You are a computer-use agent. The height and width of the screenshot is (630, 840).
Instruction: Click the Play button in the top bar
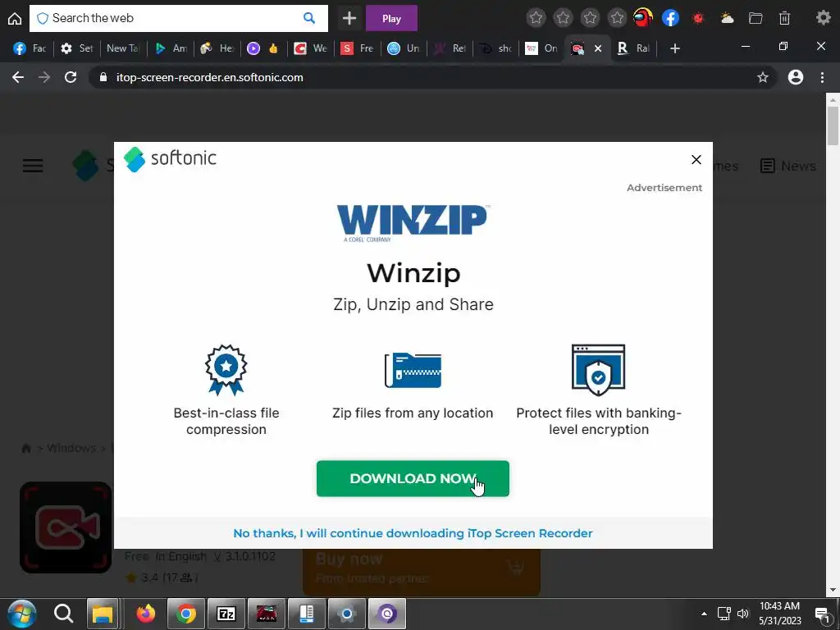coord(391,18)
